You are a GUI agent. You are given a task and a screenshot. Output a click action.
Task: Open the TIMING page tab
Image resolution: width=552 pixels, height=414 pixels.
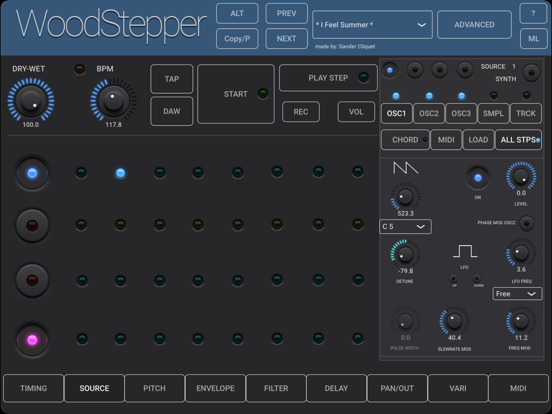pos(33,388)
